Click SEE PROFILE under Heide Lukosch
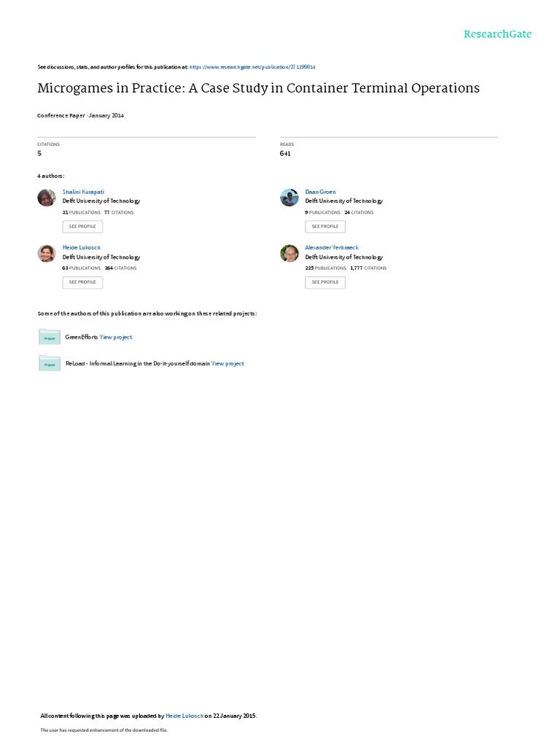Viewport: 560px width, 747px height. [x=82, y=282]
